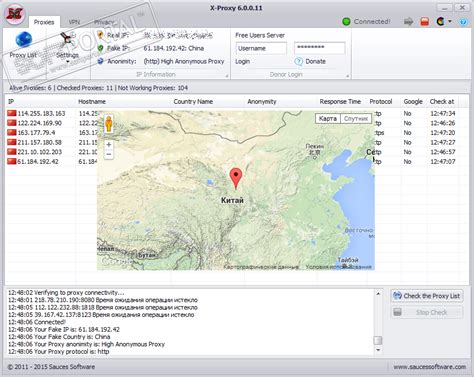The height and width of the screenshot is (377, 474).
Task: Click the Anonimity globe icon
Action: point(100,61)
